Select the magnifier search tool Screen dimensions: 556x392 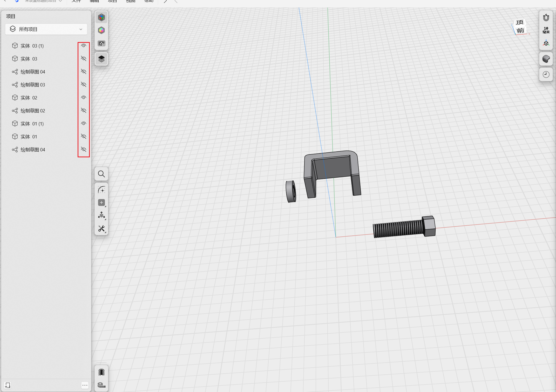click(101, 174)
